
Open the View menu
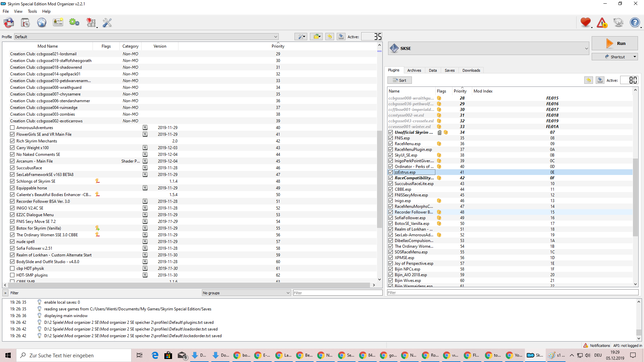pyautogui.click(x=18, y=11)
